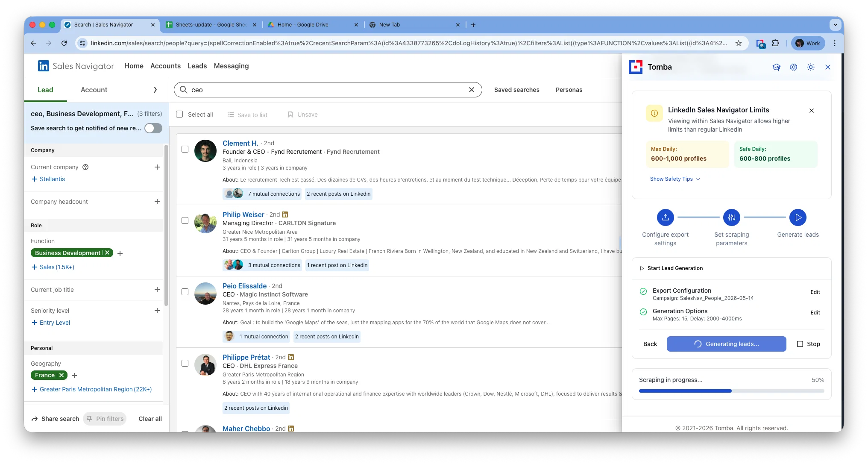
Task: Open Saved searches
Action: coord(517,90)
